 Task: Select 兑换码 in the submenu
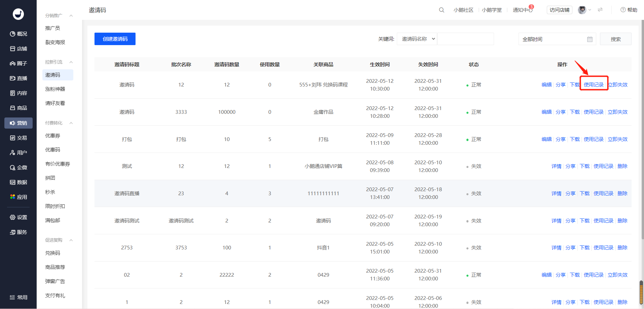53,253
